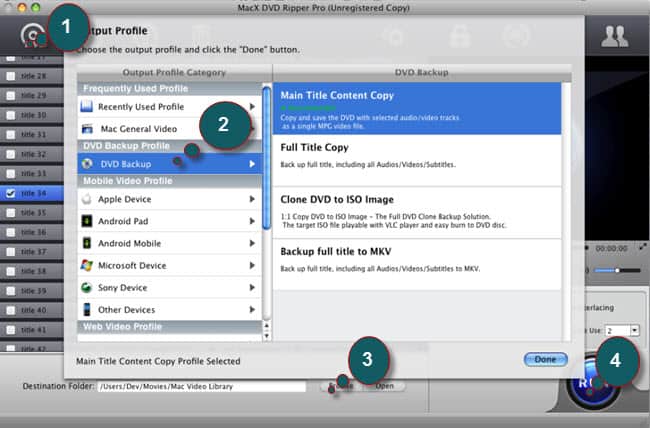Adjust the preview volume slider

pos(617,270)
